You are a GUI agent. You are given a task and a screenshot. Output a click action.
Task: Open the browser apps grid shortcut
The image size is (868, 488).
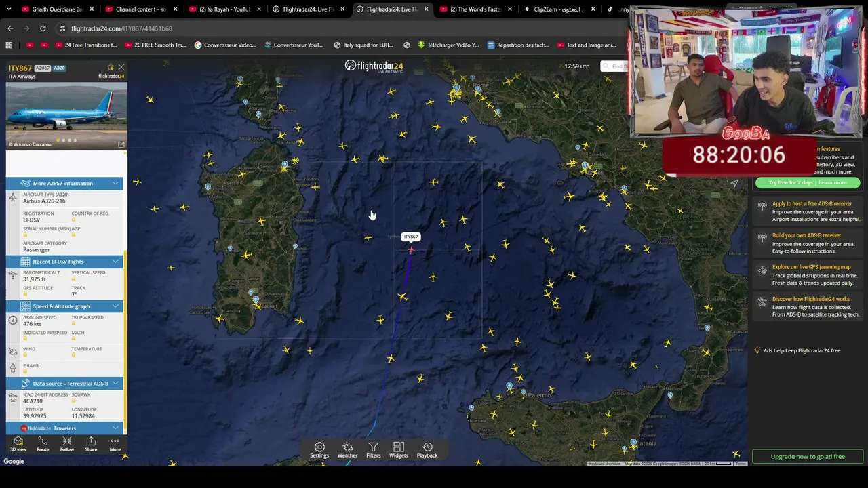tap(9, 45)
